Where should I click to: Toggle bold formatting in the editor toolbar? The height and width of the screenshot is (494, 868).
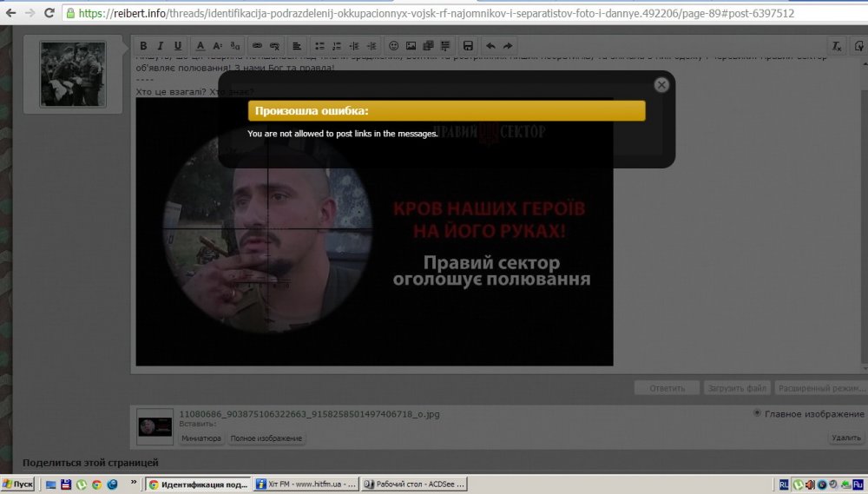coord(144,45)
